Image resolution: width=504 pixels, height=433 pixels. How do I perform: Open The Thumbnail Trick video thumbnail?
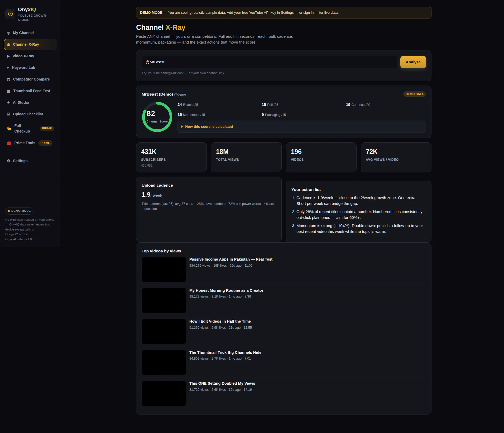(x=164, y=363)
